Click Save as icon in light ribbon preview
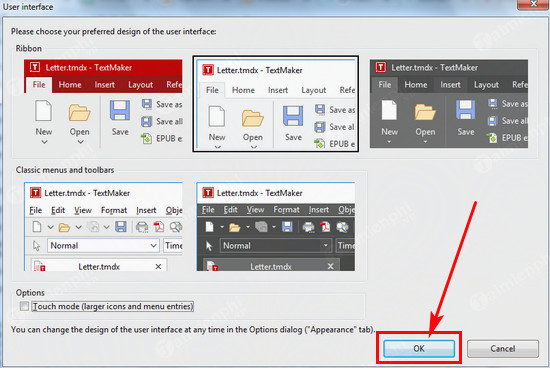The width and height of the screenshot is (550, 368). point(320,110)
